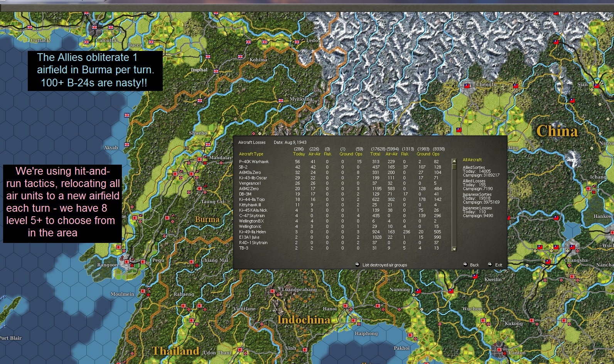Go Back from the Aircraft Losses screen
The width and height of the screenshot is (614, 364).
pyautogui.click(x=471, y=265)
